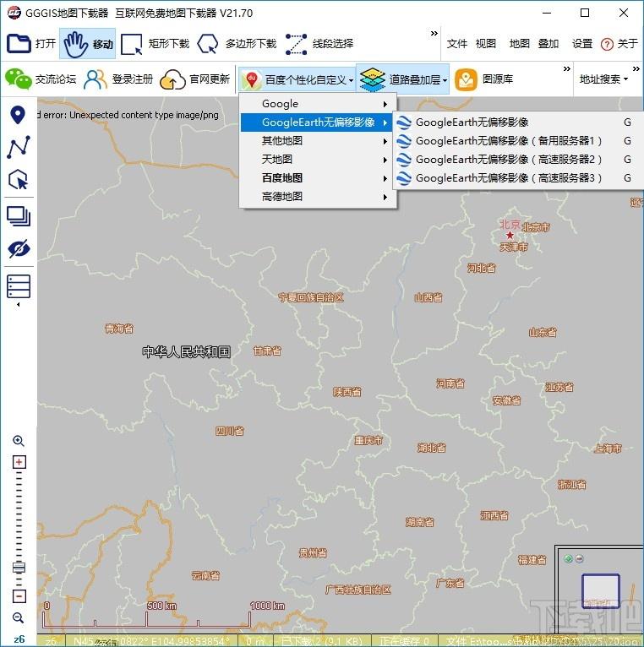Choose GoogleEarth无偏移影像（高速服务器2）
This screenshot has width=644, height=647.
point(519,160)
